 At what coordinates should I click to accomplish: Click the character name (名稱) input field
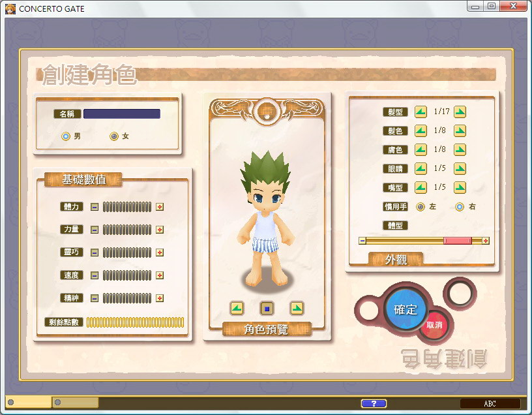coord(122,114)
